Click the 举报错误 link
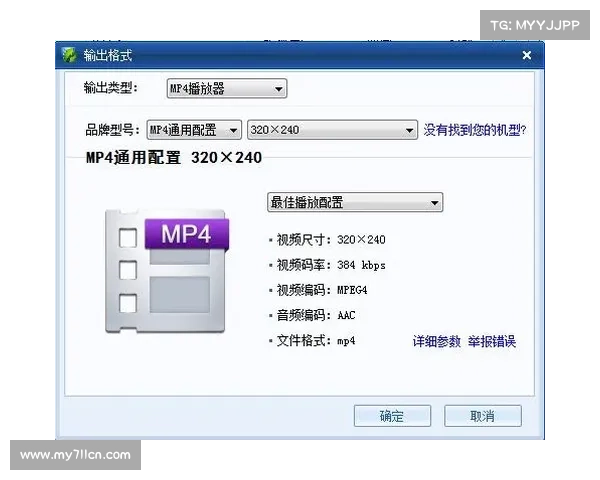The width and height of the screenshot is (600, 480). [x=492, y=341]
